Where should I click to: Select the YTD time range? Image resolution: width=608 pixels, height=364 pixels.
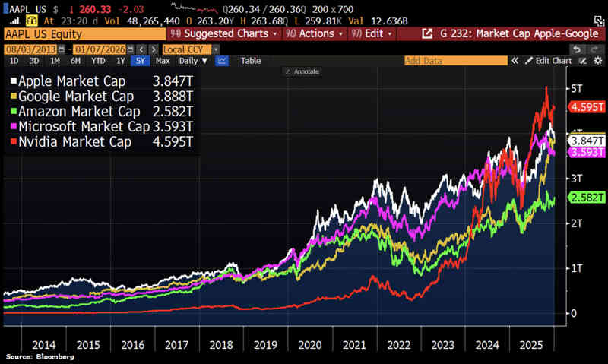tap(97, 60)
